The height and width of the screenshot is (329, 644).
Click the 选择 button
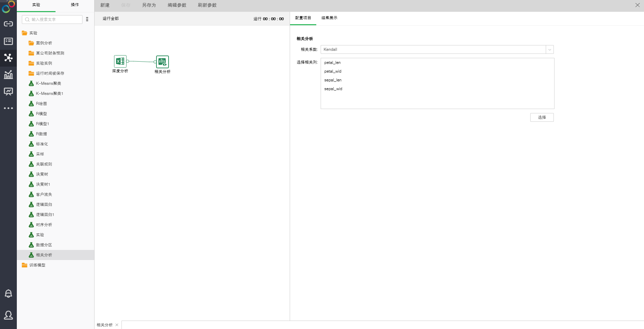tap(542, 117)
